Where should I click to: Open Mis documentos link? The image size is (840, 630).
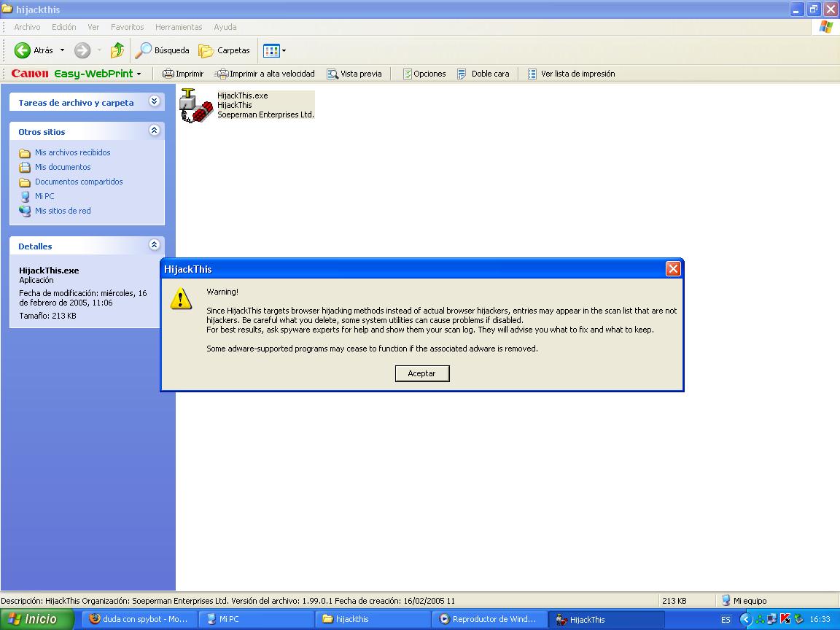pos(63,166)
